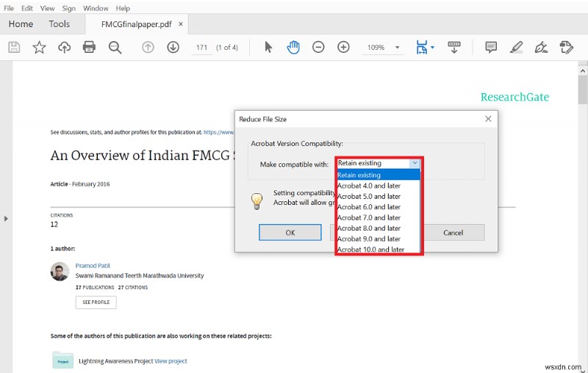Select the FMCGfinalpaper.pdf document tab
The width and height of the screenshot is (588, 373).
point(137,24)
